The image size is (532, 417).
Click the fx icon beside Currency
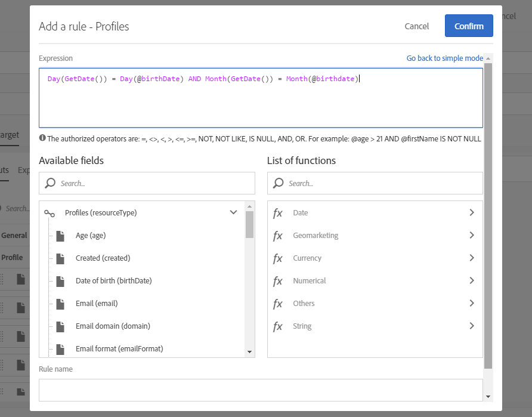(x=277, y=258)
